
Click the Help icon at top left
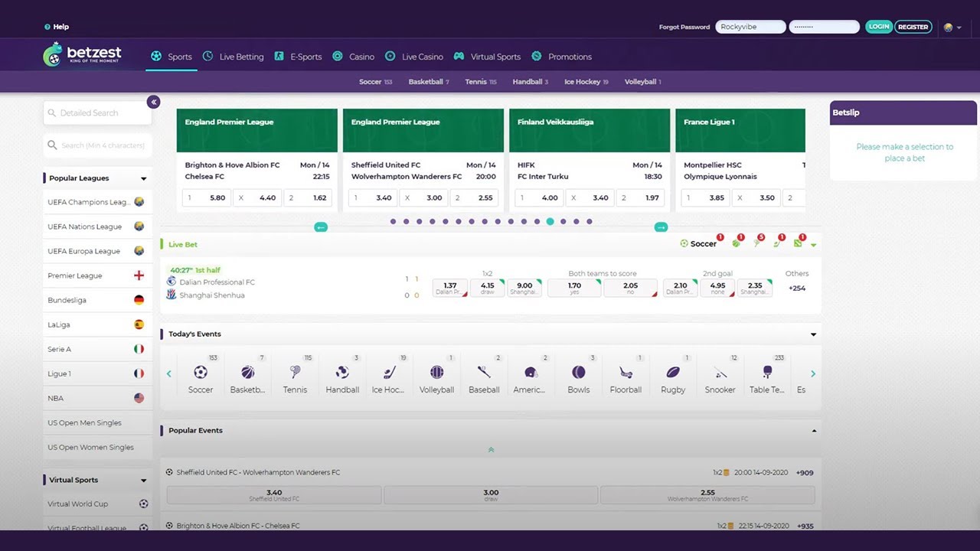(47, 27)
